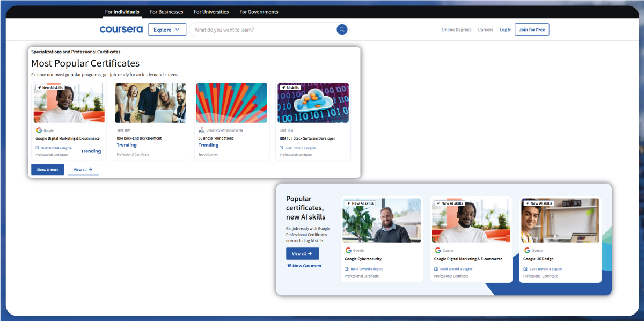Click the Google logo on the Cybersecurity card
Image resolution: width=644 pixels, height=321 pixels.
[x=348, y=250]
